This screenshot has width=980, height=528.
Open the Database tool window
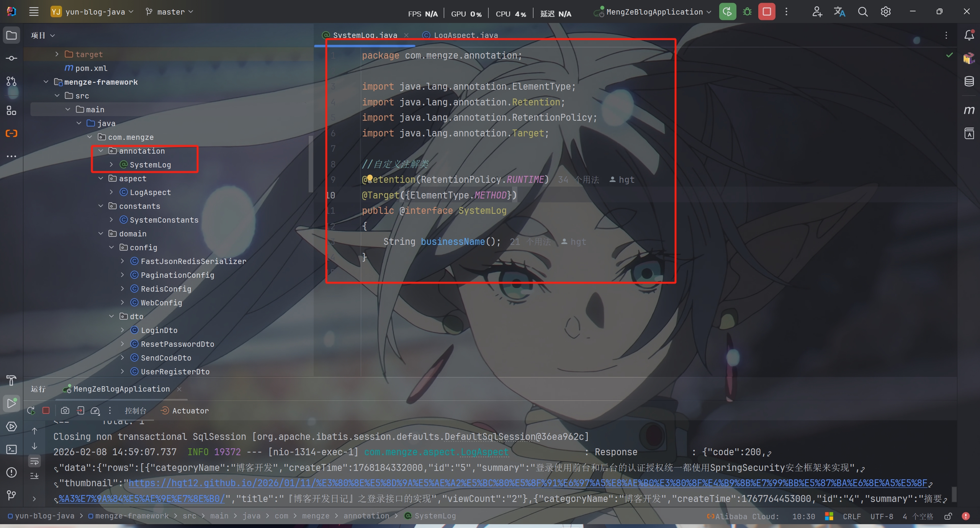[969, 81]
